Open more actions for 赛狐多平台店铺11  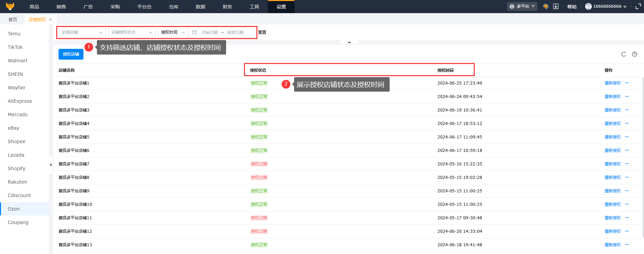click(627, 218)
